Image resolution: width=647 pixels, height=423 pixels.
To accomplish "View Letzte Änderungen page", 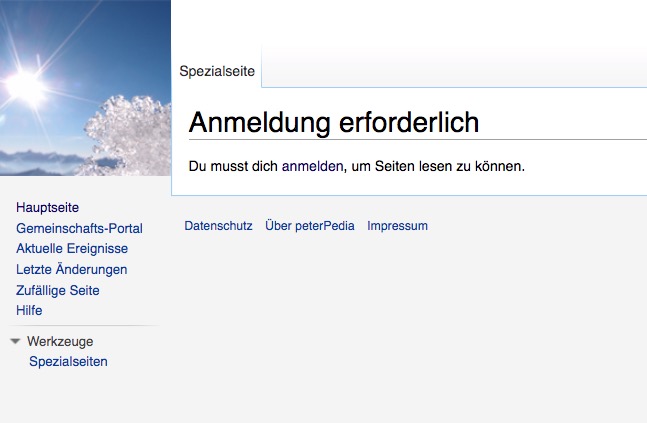I will (71, 269).
